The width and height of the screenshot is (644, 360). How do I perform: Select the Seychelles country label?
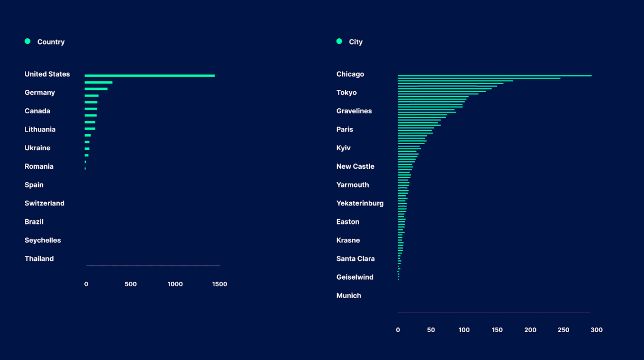pyautogui.click(x=43, y=240)
